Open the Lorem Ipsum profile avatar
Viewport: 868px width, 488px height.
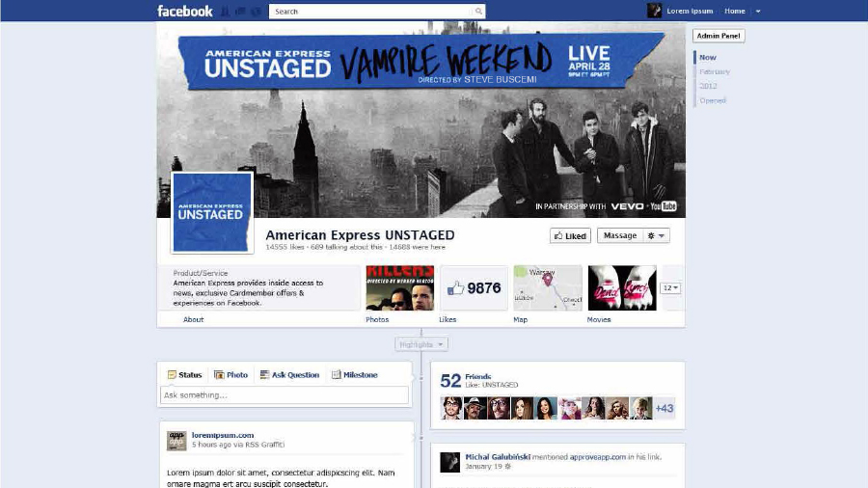click(x=654, y=11)
